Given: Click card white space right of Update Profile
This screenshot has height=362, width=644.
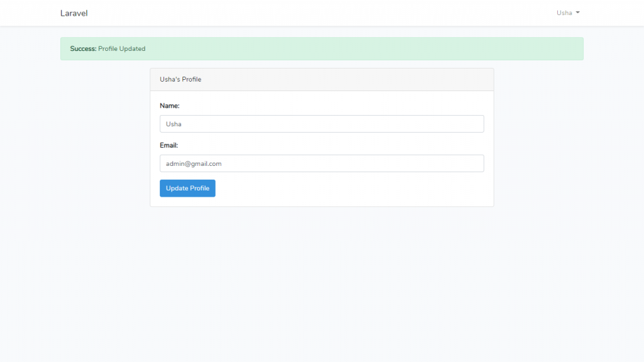Looking at the screenshot, I should click(352, 189).
